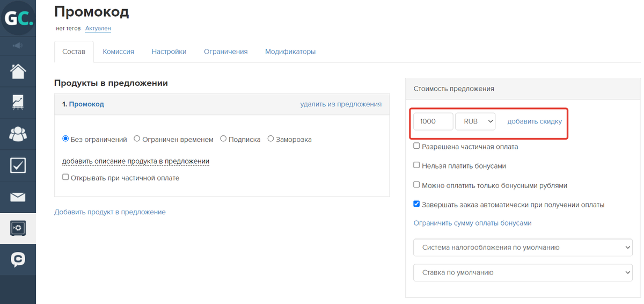644x304 pixels.
Task: Open the sales safe sidebar icon
Action: coord(18,228)
